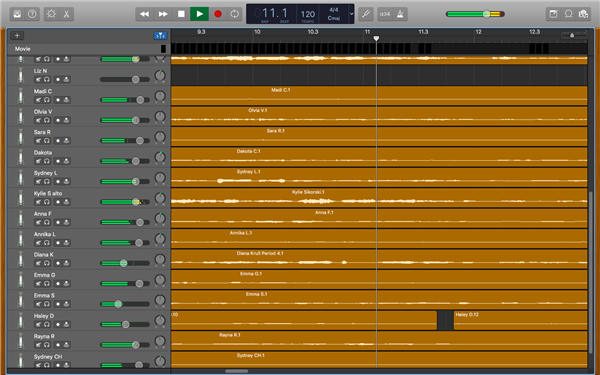Image resolution: width=600 pixels, height=375 pixels.
Task: Adjust the horizontal zoom slider
Action: tap(573, 35)
